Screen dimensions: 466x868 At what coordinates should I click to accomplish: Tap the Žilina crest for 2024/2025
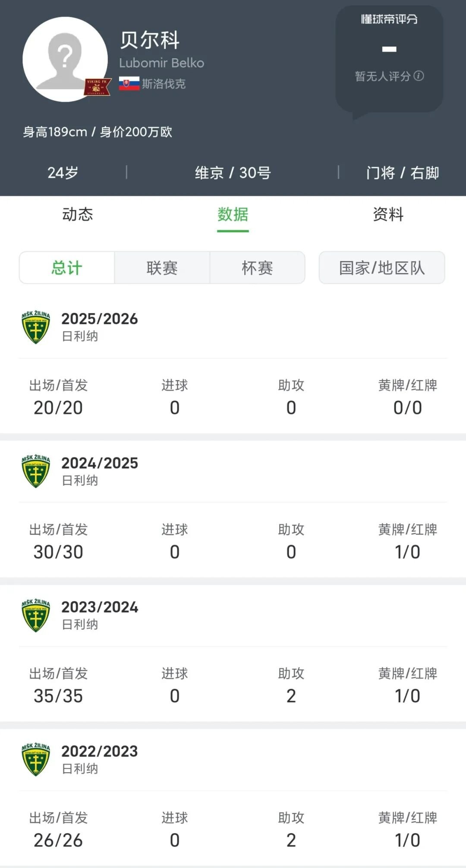pos(36,471)
